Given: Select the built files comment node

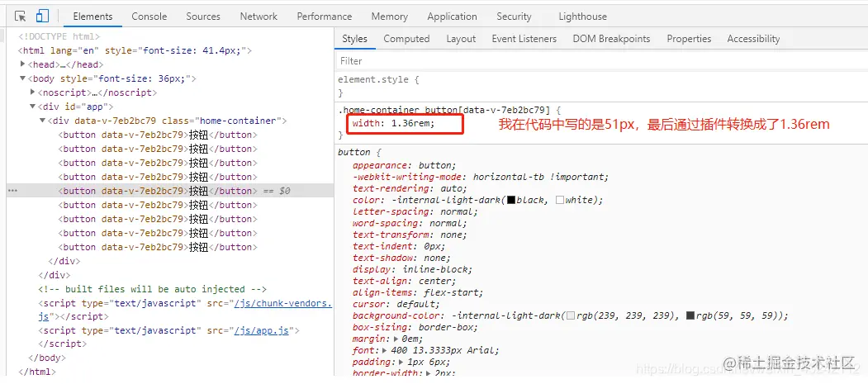Looking at the screenshot, I should point(152,289).
